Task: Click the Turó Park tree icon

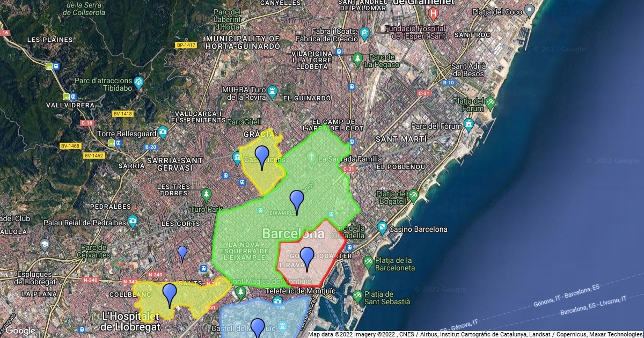Action: point(206,195)
